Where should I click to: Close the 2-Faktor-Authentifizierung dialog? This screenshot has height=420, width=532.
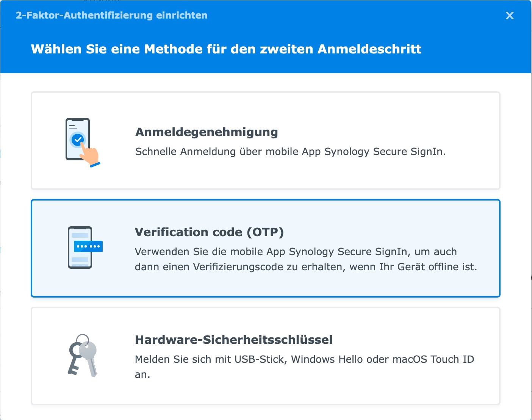point(510,16)
